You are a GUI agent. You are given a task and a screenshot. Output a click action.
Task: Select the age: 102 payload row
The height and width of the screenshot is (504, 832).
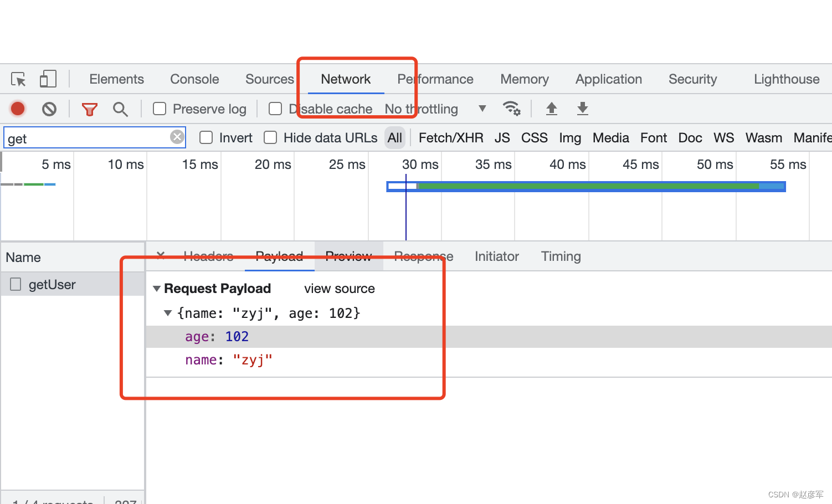tap(489, 337)
